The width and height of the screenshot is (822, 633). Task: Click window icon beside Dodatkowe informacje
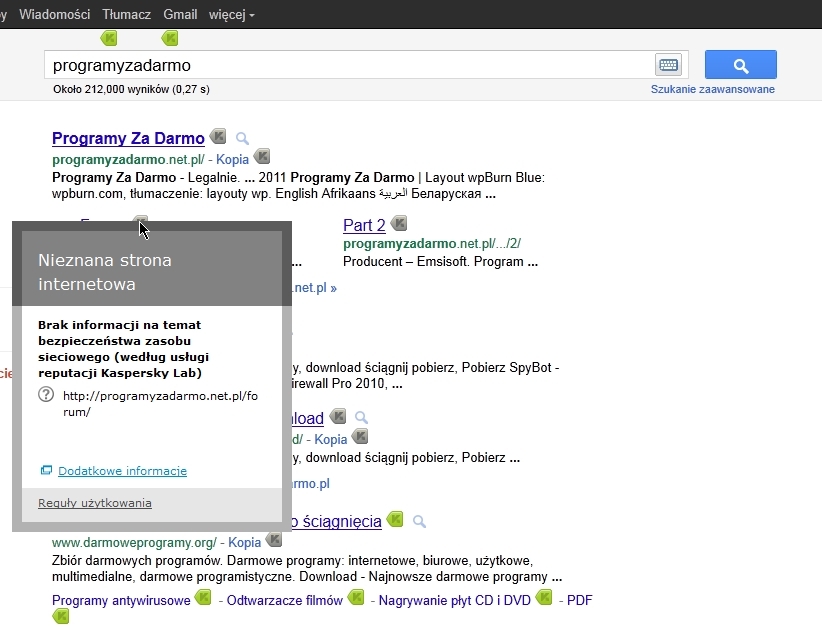[x=46, y=470]
